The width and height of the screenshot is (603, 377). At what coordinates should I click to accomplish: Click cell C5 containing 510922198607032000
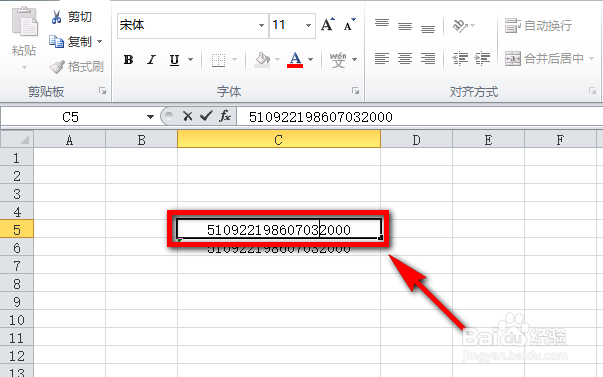(279, 230)
